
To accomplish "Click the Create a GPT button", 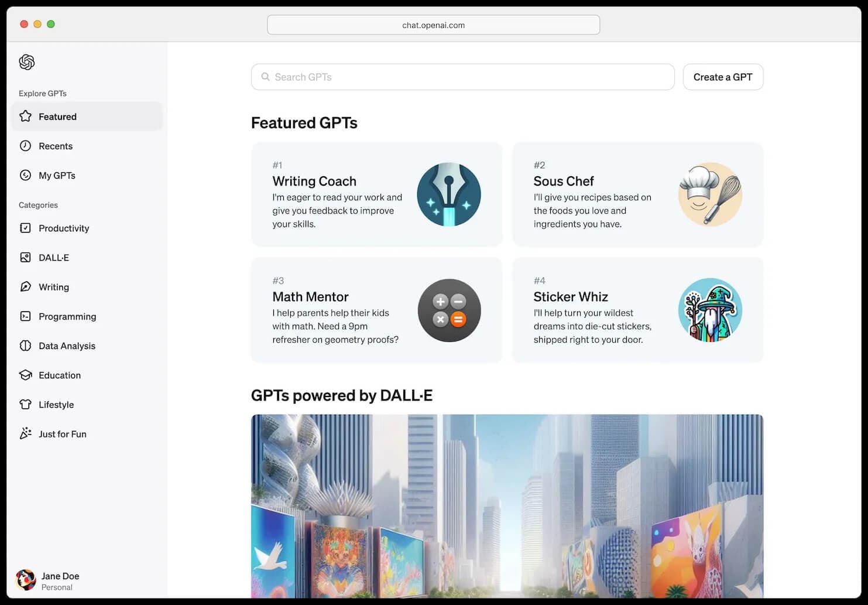I will [x=723, y=77].
